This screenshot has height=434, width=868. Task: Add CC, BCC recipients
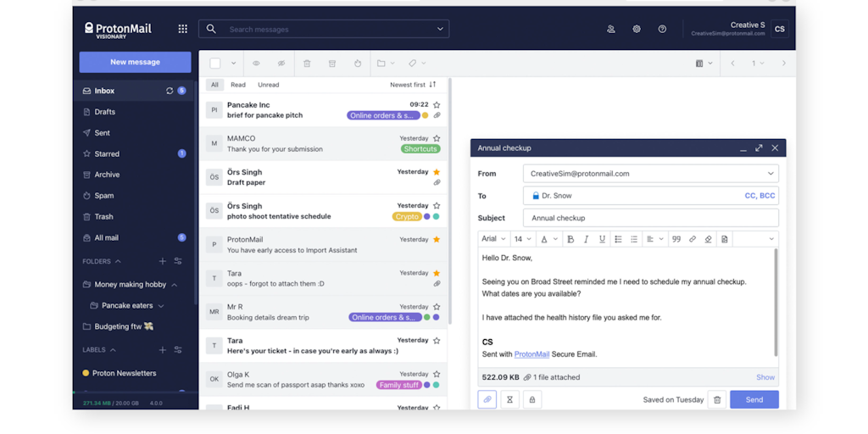(x=760, y=196)
